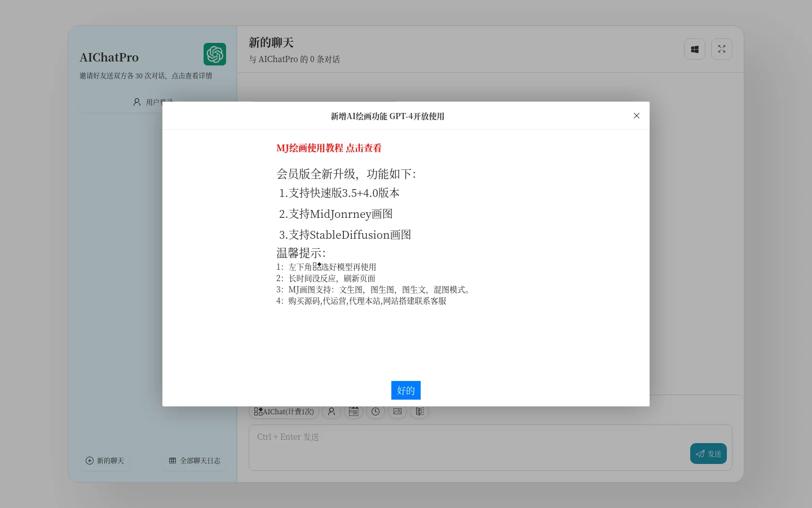Click the tip line 长时间没反应，刷新页面
Viewport: 812px width, 508px height.
tap(326, 278)
